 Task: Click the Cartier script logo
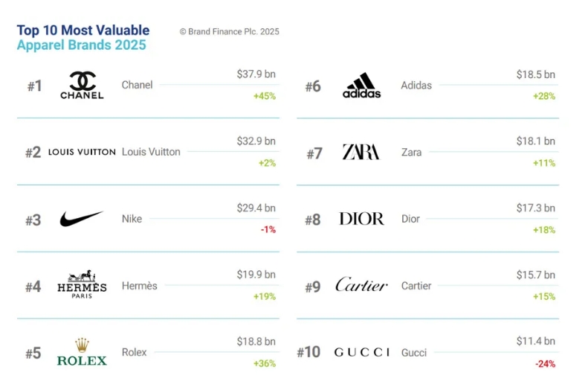[x=361, y=285]
